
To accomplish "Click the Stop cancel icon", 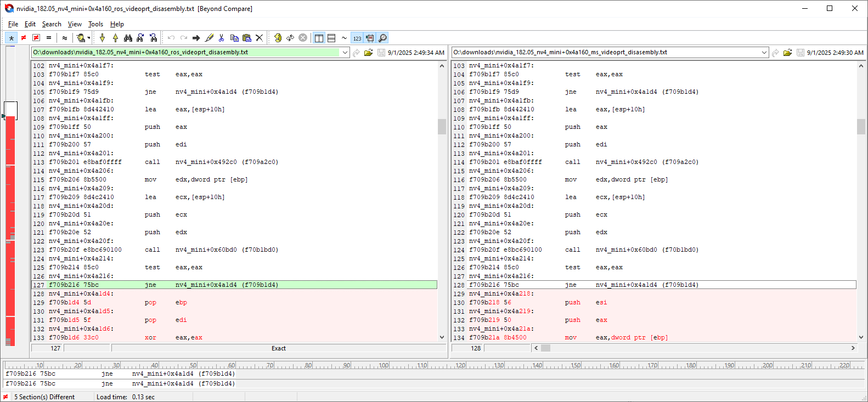I will pos(303,38).
